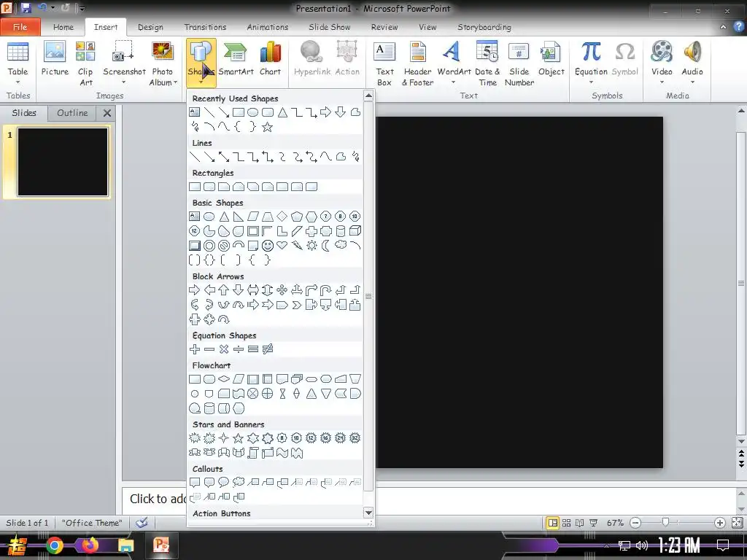Select the Flowchart Decision diamond
Screen dimensions: 747x560
coord(223,379)
